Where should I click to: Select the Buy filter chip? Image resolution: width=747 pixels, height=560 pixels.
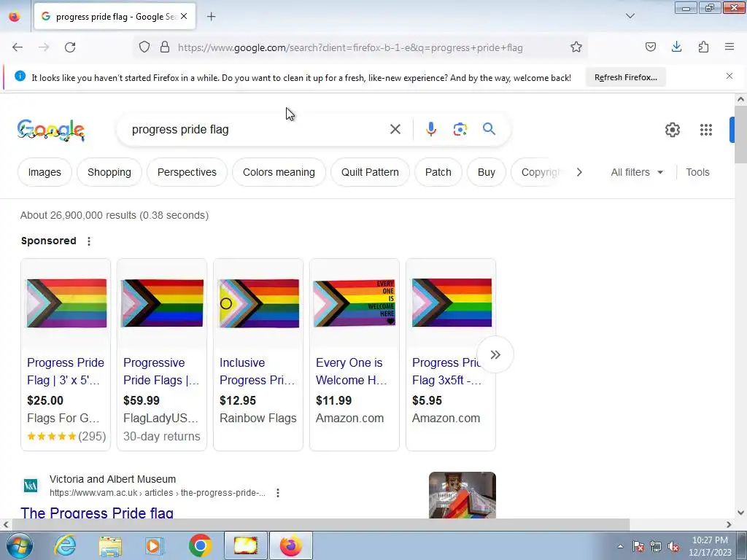(487, 172)
